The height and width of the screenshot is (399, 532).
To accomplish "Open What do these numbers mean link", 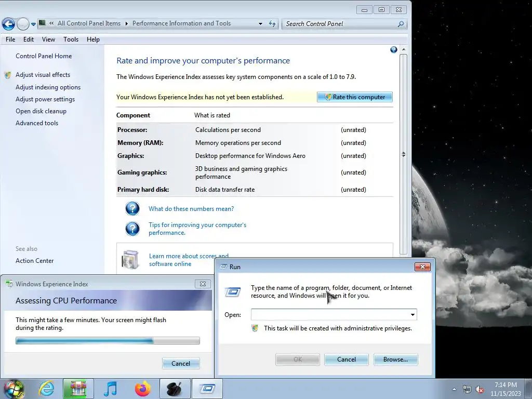I will pyautogui.click(x=191, y=209).
